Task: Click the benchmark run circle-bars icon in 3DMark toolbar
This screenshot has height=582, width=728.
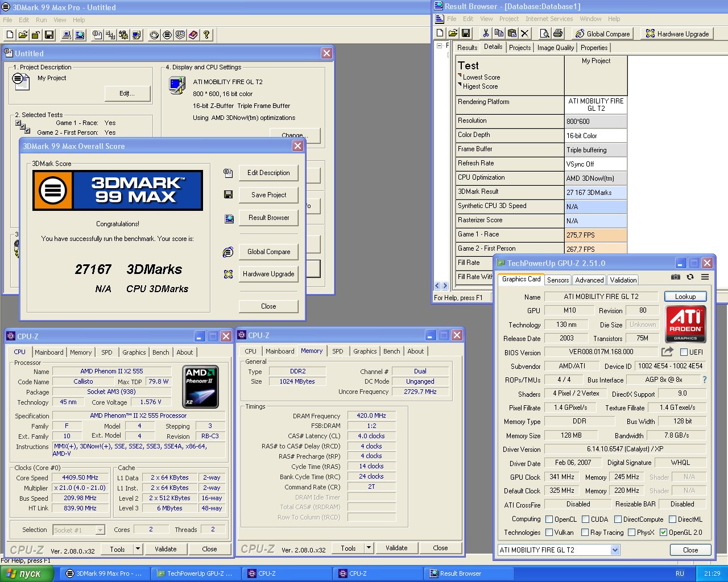Action: (x=167, y=35)
